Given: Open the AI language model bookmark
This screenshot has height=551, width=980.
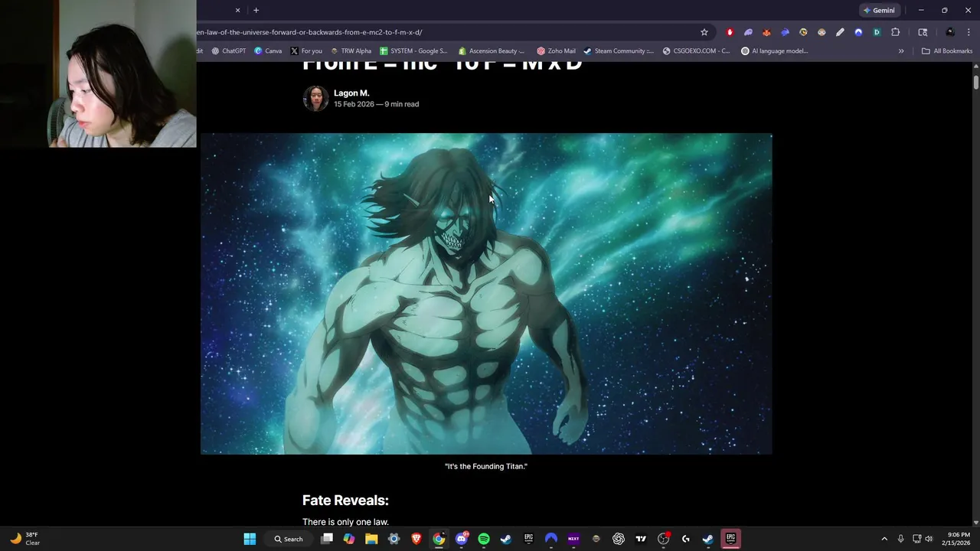Looking at the screenshot, I should click(774, 51).
